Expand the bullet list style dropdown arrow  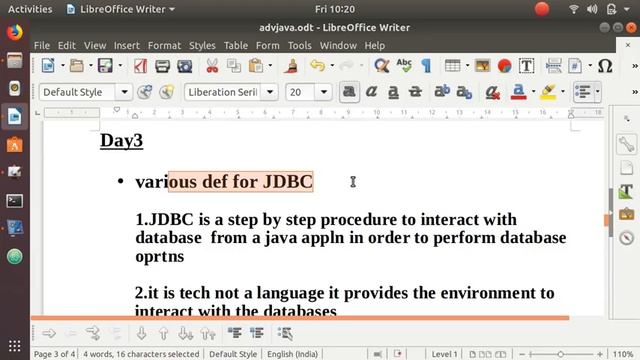tap(598, 92)
